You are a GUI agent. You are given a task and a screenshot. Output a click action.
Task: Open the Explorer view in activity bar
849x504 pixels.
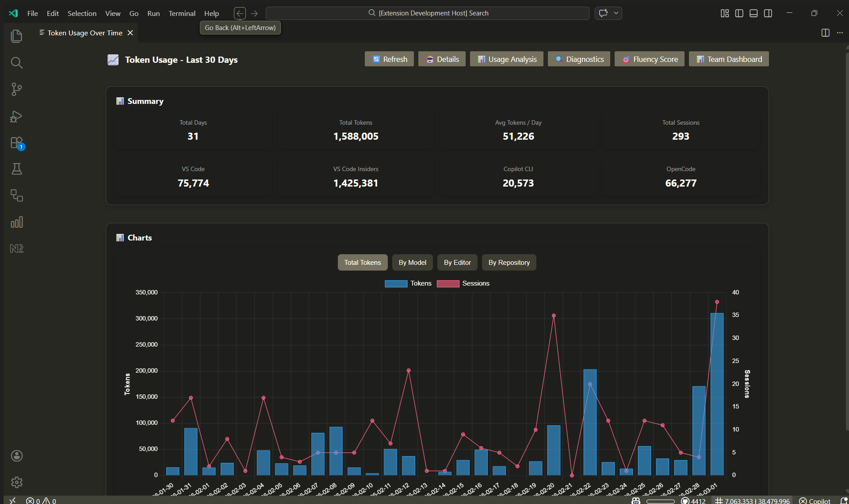tap(16, 36)
